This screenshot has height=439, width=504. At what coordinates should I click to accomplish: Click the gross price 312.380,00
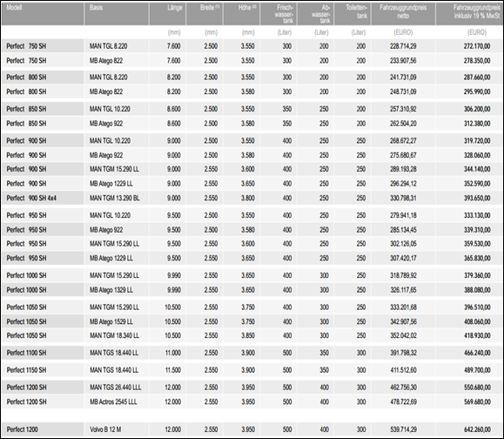pyautogui.click(x=477, y=123)
